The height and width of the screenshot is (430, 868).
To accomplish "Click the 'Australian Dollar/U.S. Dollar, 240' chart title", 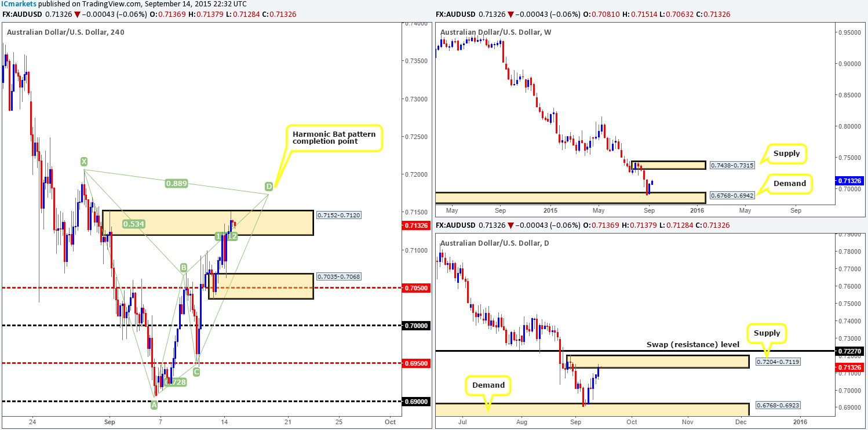I will click(x=65, y=32).
